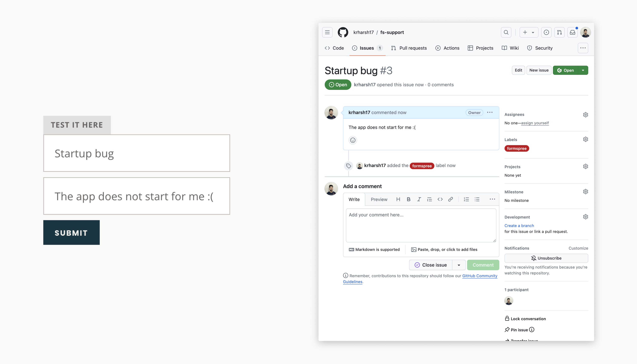
Task: Insert a link with the link icon
Action: pos(450,199)
